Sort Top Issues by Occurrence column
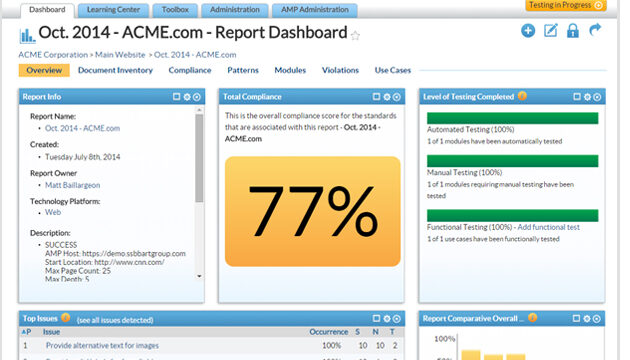The width and height of the screenshot is (630, 360). click(x=329, y=332)
